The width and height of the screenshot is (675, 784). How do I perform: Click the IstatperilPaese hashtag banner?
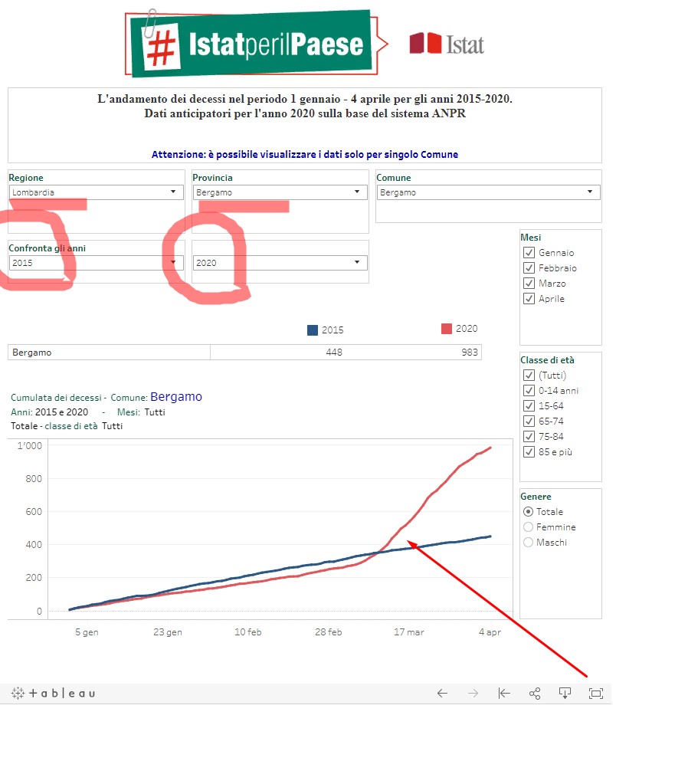pyautogui.click(x=251, y=43)
